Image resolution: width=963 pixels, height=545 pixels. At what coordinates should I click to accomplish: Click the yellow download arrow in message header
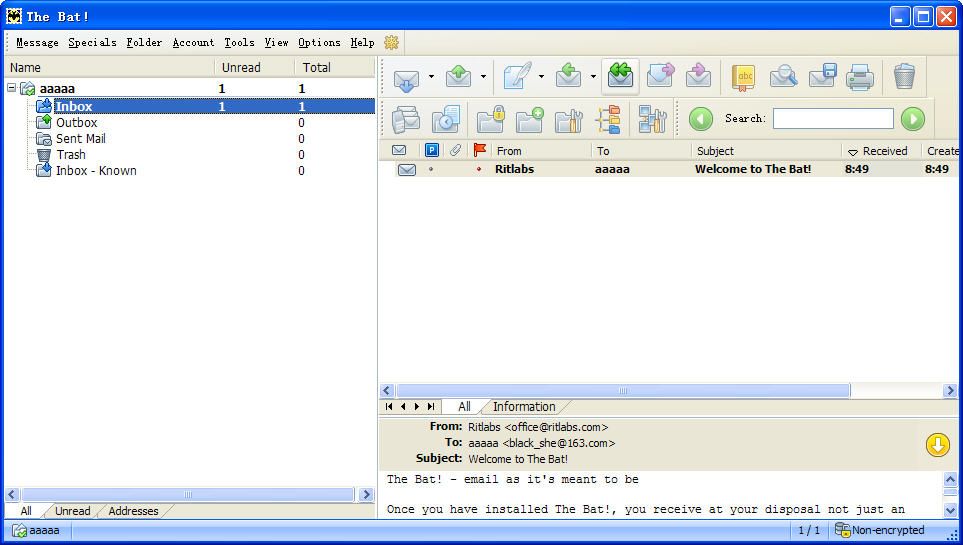point(937,445)
